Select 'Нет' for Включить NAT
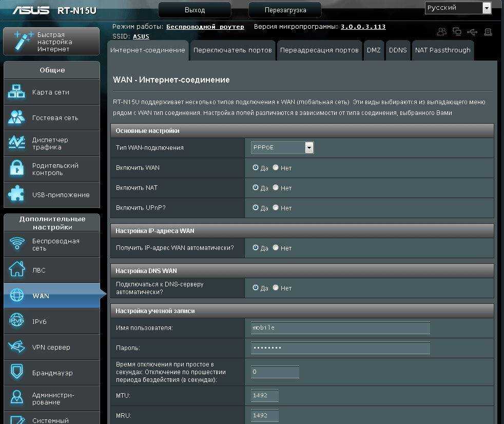 (276, 188)
